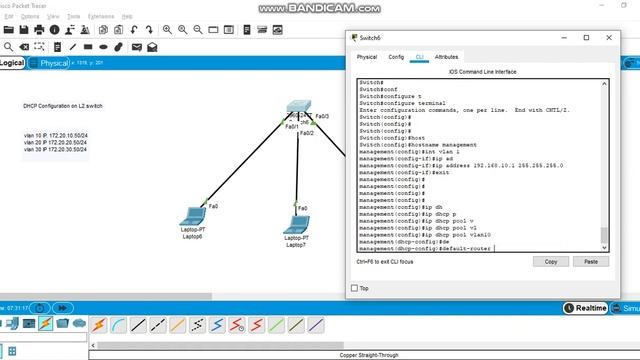Click the connection list left scroll arrow
The width and height of the screenshot is (640, 360).
93,345
